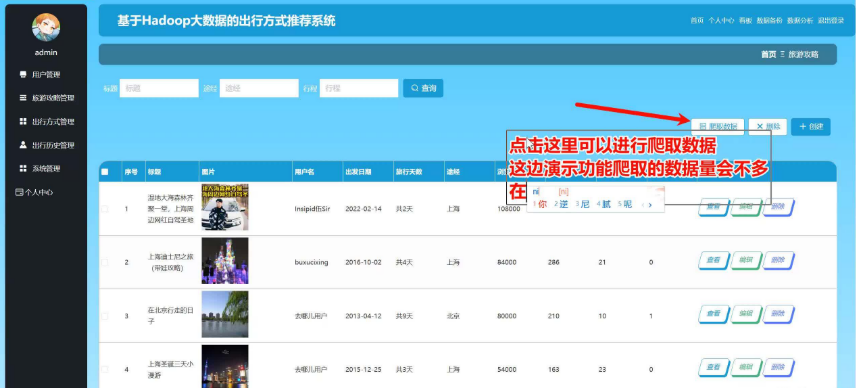Click the title 上海迪士尼之旅 (带娃攻略)
This screenshot has width=856, height=388.
point(171,262)
